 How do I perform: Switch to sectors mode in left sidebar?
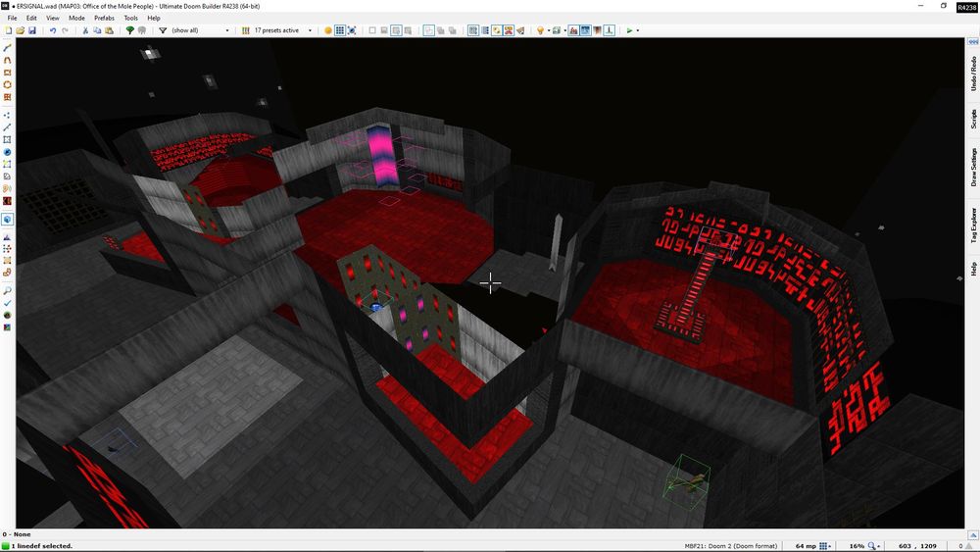[x=7, y=139]
